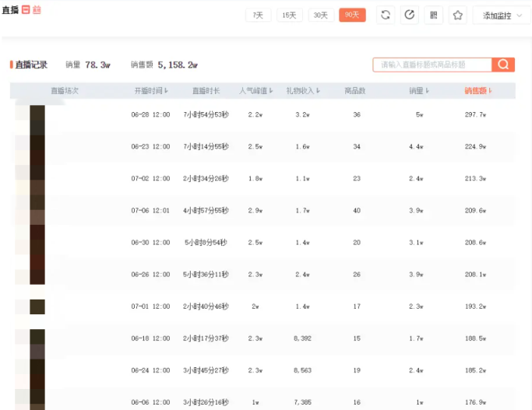Viewport: 532px width, 410px height.
Task: Click the circular arrow update icon
Action: (x=409, y=15)
